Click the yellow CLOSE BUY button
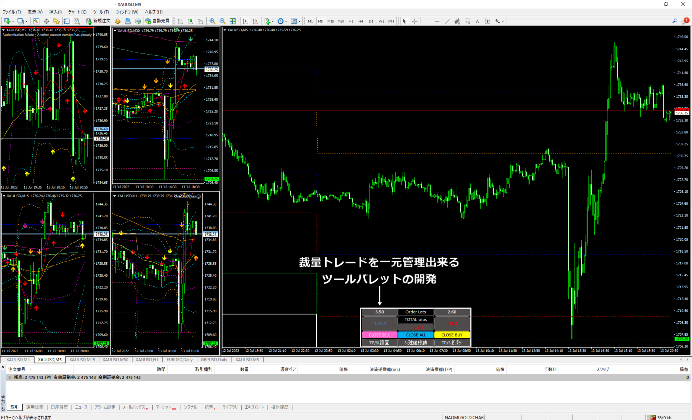692x420 pixels. point(452,335)
